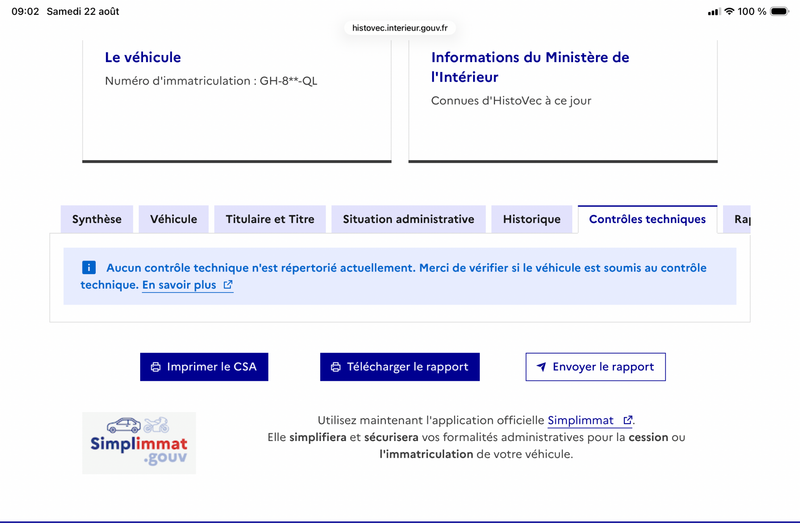
Task: Tap the battery icon in status bar
Action: (780, 11)
